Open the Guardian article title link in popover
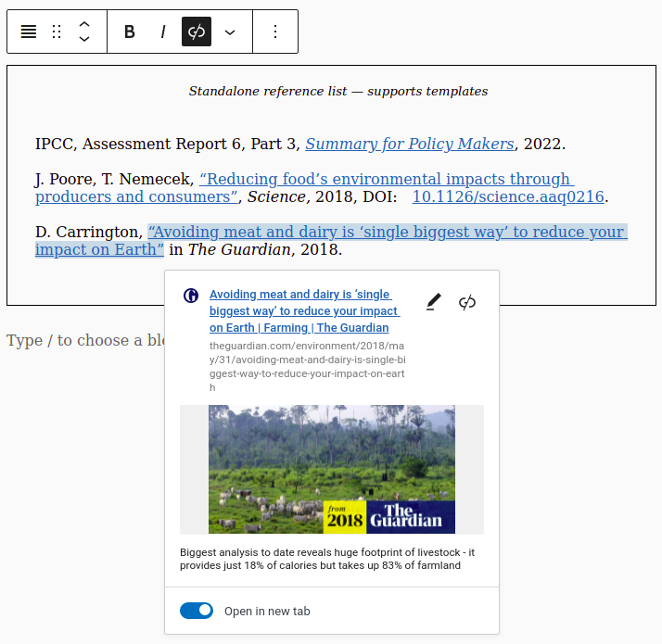662x644 pixels. pos(304,311)
